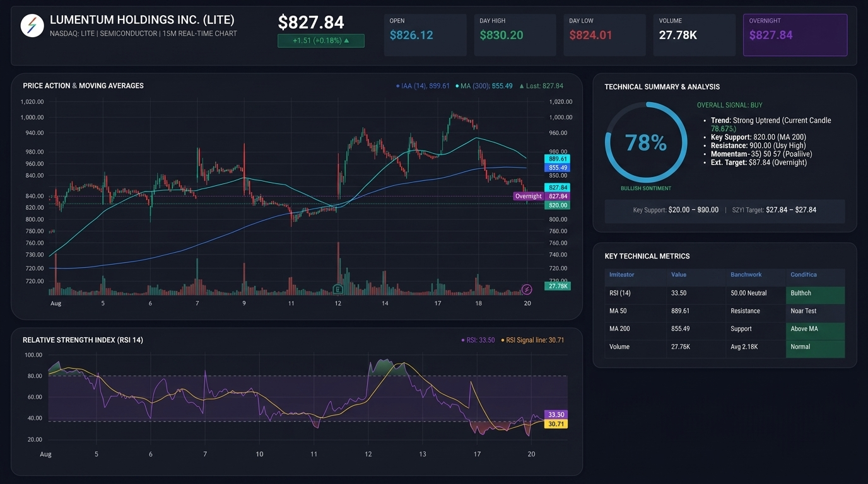Image resolution: width=868 pixels, height=484 pixels.
Task: Toggle the Last: 827.84 legend entry
Action: (x=541, y=86)
